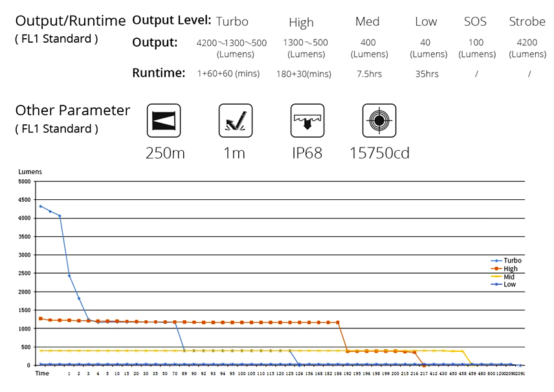Click the 15750cd intensity value

(379, 153)
